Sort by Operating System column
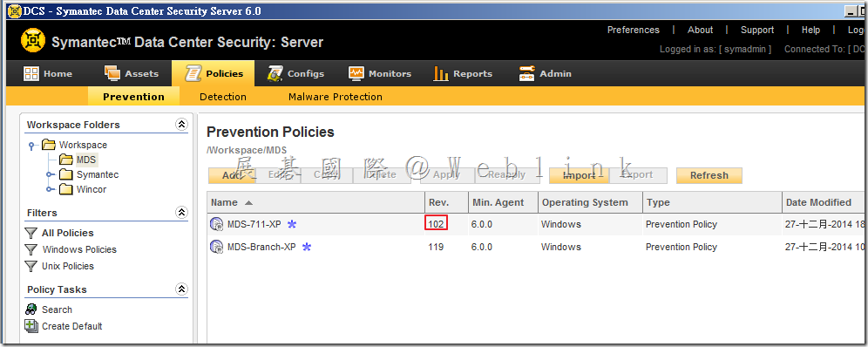 [590, 202]
